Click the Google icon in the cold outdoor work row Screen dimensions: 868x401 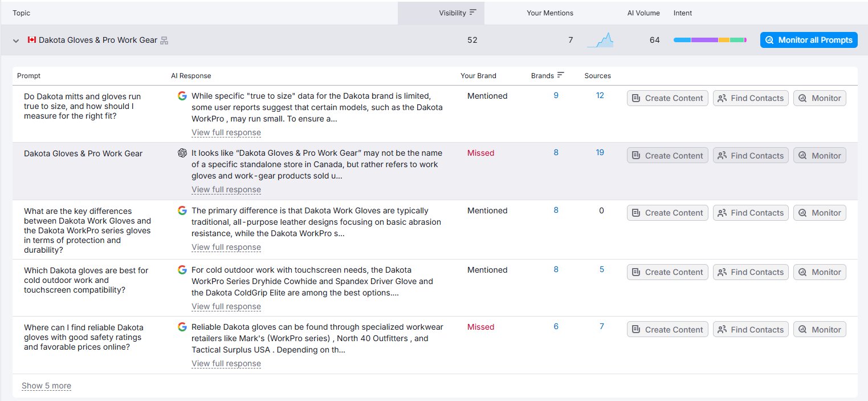182,270
